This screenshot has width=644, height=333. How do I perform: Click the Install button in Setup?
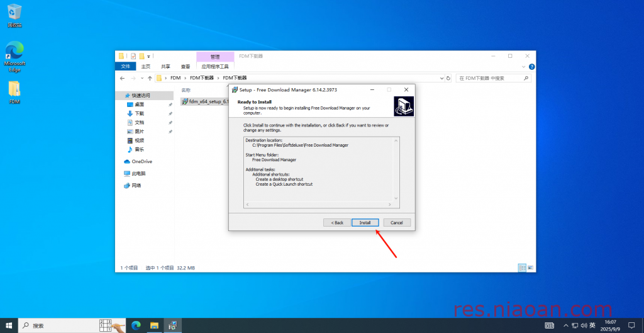point(365,222)
